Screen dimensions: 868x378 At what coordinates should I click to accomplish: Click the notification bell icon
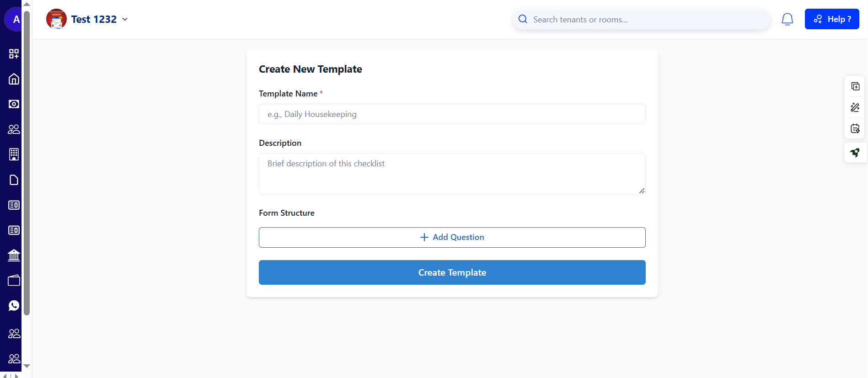787,19
